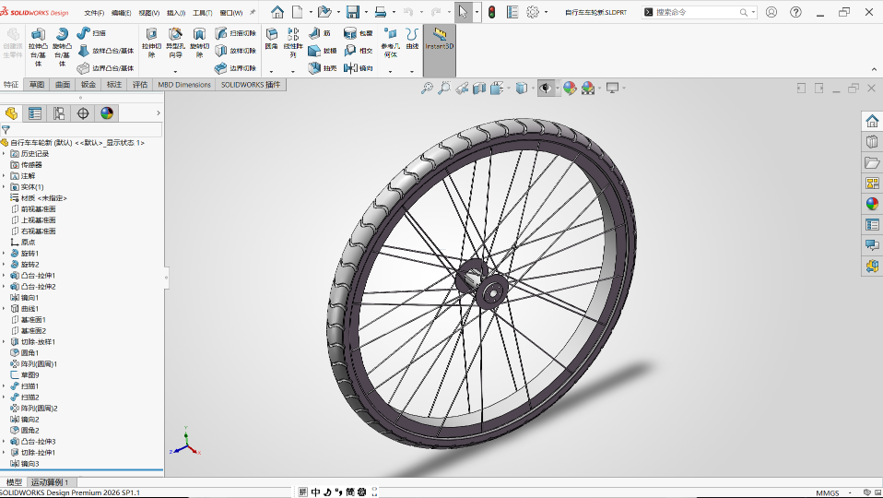Viewport: 883px width, 498px height.
Task: Select the Revolved Boss/Base tool icon
Action: pos(62,35)
